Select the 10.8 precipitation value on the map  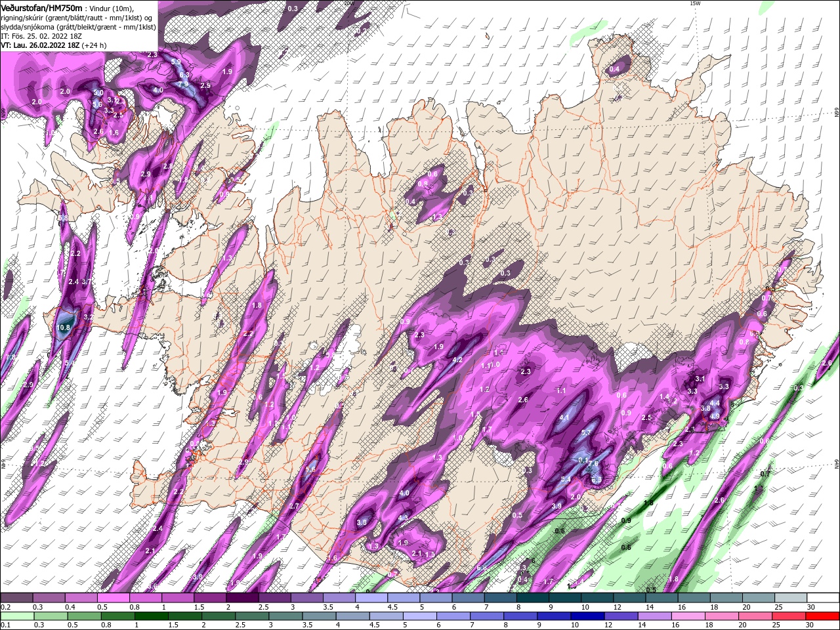64,327
